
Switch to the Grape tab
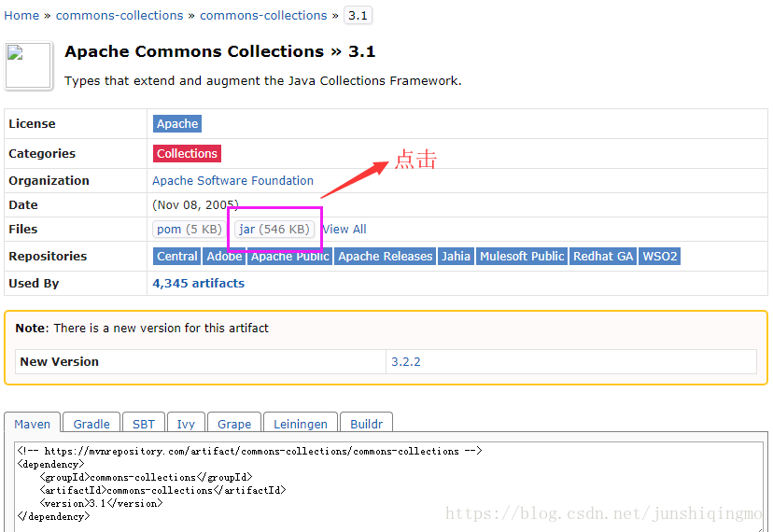(234, 424)
